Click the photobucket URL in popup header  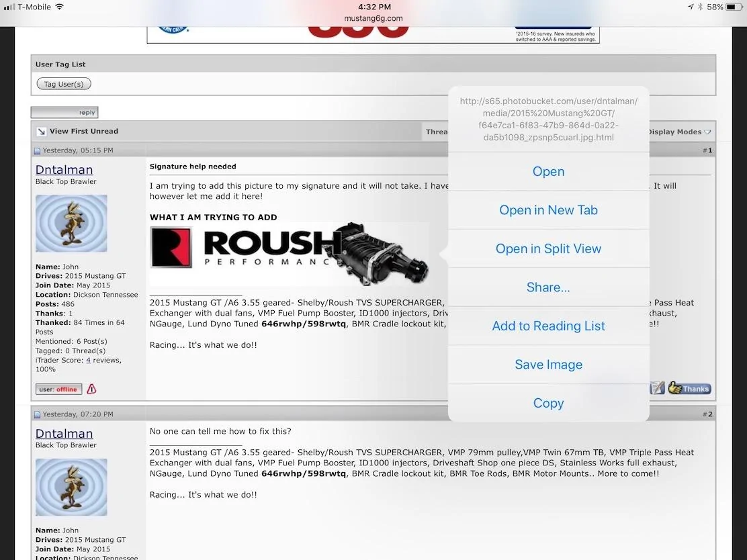coord(548,119)
